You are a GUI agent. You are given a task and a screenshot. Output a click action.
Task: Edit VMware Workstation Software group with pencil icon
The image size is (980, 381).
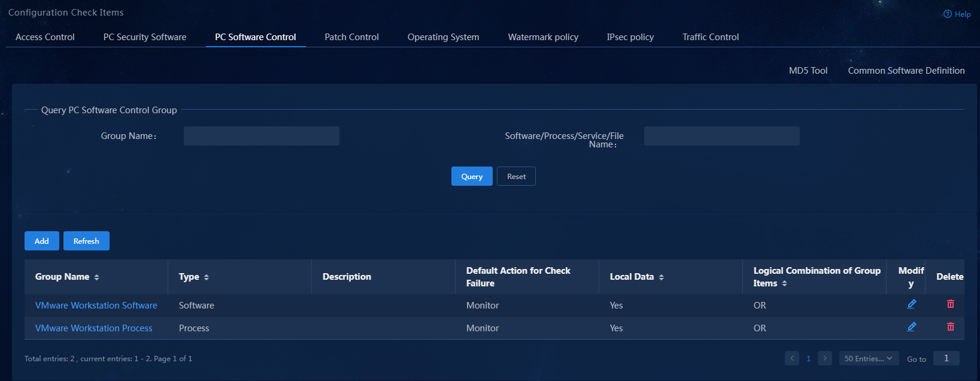click(912, 304)
